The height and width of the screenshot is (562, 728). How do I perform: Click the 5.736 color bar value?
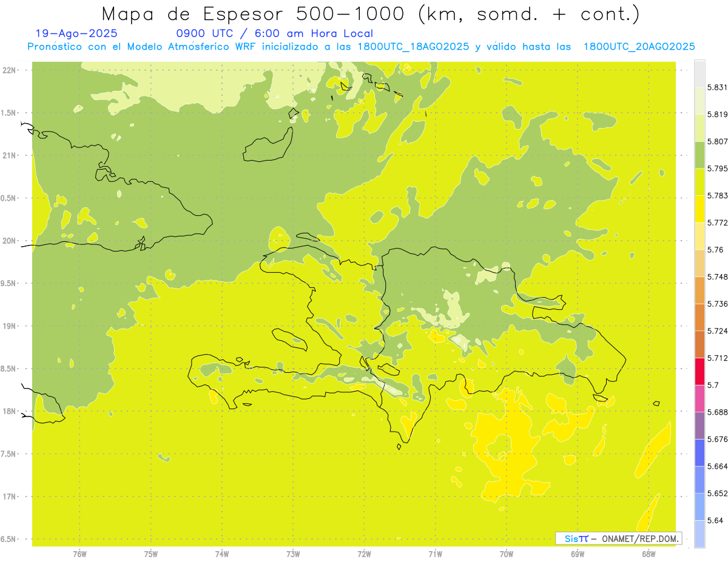click(x=717, y=304)
